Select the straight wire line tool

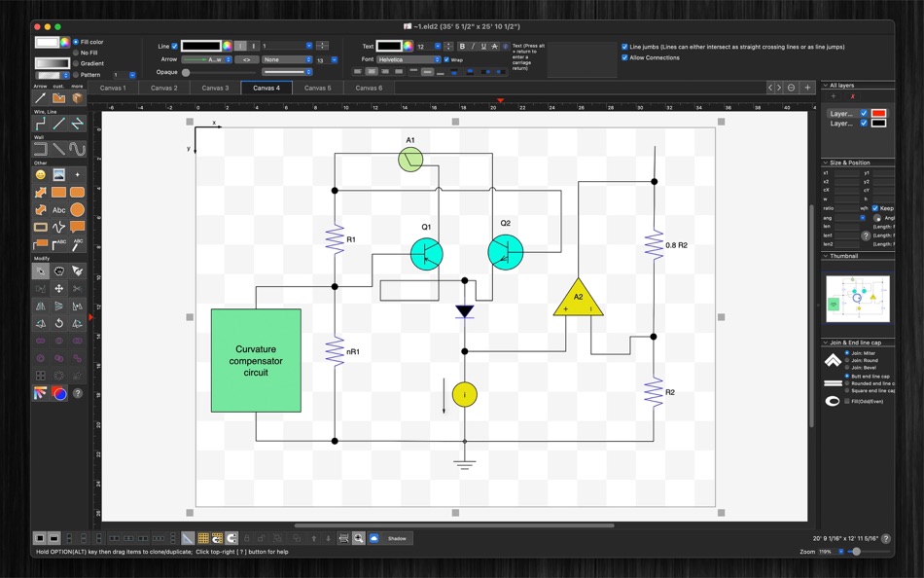coord(58,124)
